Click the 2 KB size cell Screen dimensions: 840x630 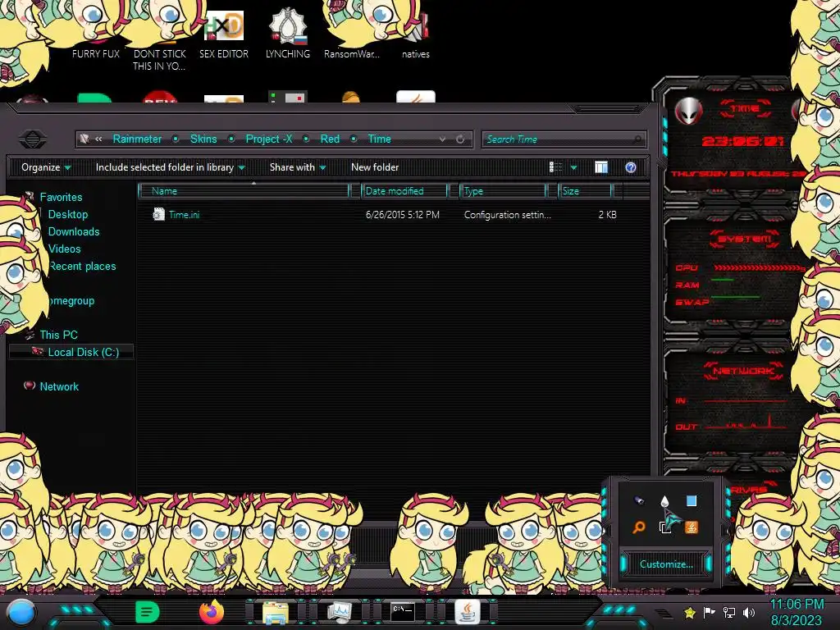(608, 215)
